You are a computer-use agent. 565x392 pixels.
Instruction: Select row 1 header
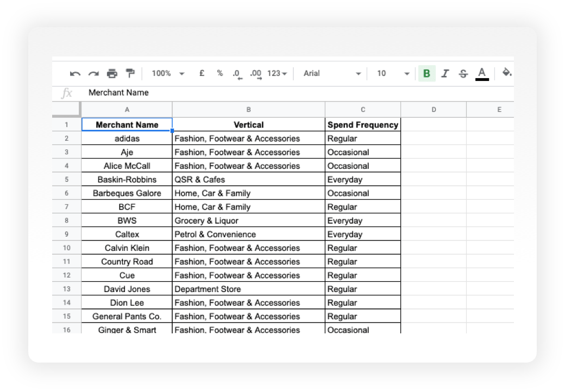(x=67, y=124)
